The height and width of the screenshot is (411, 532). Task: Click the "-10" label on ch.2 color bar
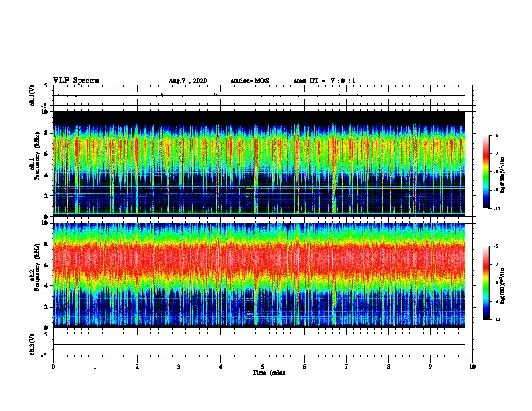pyautogui.click(x=497, y=320)
